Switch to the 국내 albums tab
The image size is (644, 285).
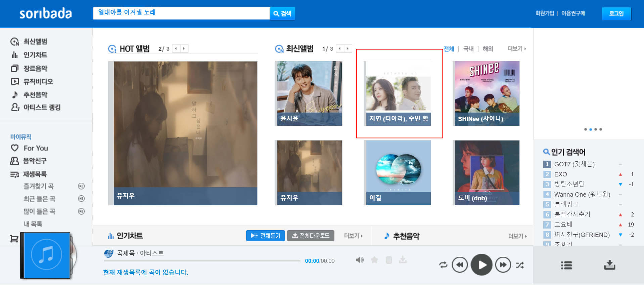coord(468,49)
